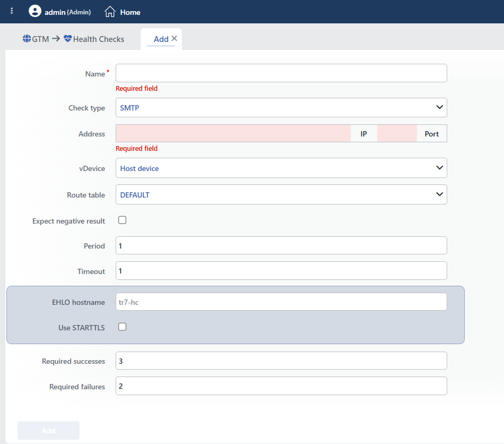Open the three-dot menu in the header
The height and width of the screenshot is (444, 504).
tap(12, 11)
